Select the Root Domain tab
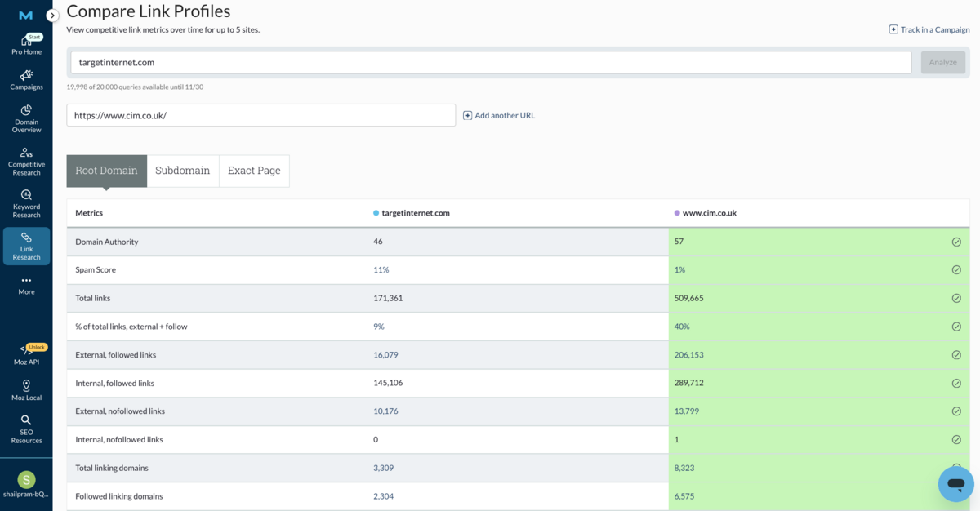 click(x=107, y=171)
